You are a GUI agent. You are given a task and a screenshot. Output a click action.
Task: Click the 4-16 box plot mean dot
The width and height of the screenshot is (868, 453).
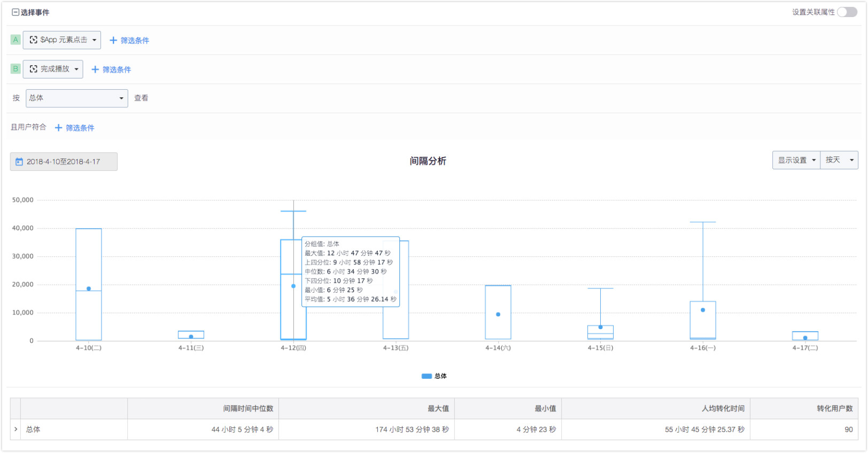(x=703, y=310)
